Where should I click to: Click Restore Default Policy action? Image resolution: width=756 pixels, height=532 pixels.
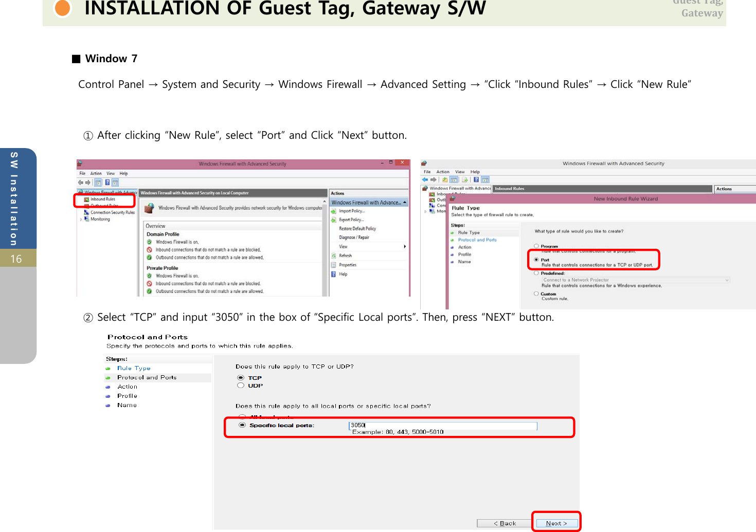click(357, 229)
